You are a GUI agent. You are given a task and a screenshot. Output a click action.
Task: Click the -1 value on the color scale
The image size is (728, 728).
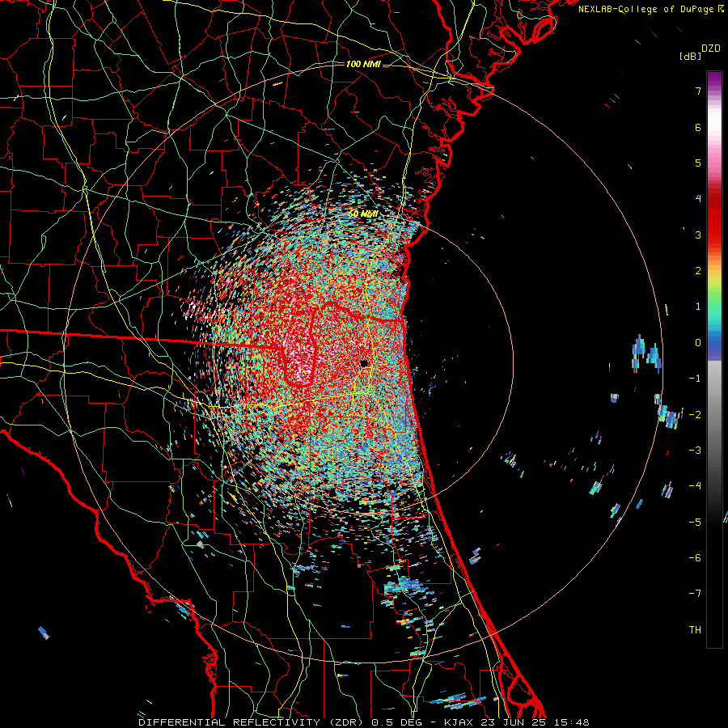coord(695,379)
